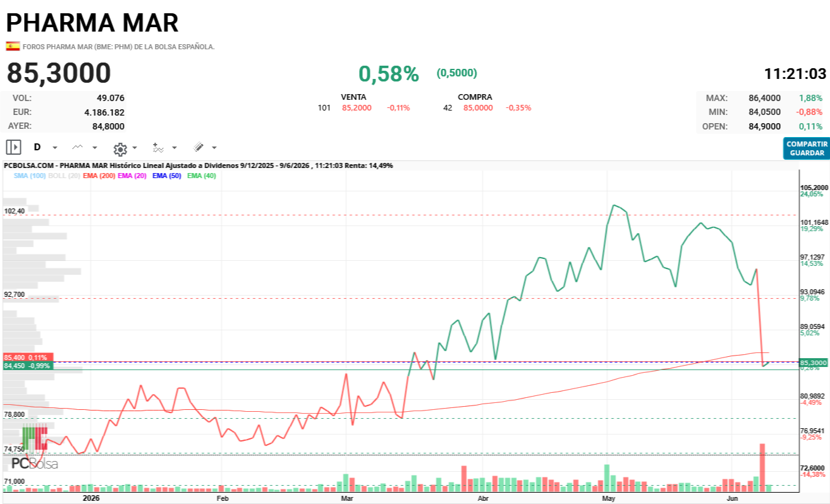The width and height of the screenshot is (830, 504).
Task: Open the side panel toggle icon
Action: [x=13, y=147]
